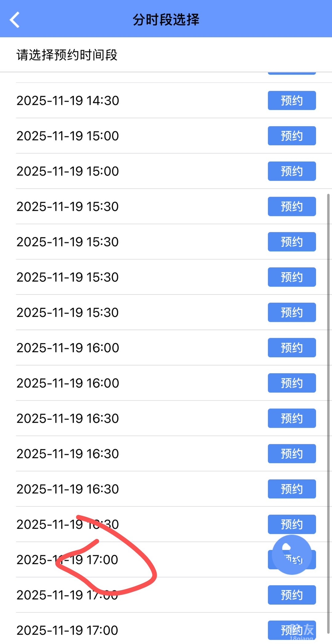Choose 预约 for the fourth 16:30 slot
332x644 pixels.
tap(291, 524)
